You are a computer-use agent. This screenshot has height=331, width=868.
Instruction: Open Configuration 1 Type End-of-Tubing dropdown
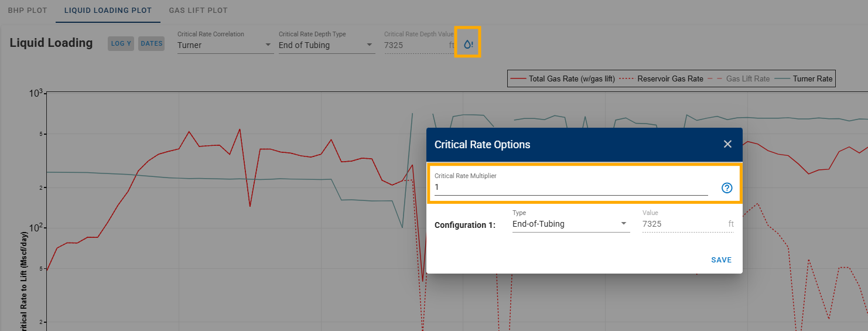[x=571, y=224]
